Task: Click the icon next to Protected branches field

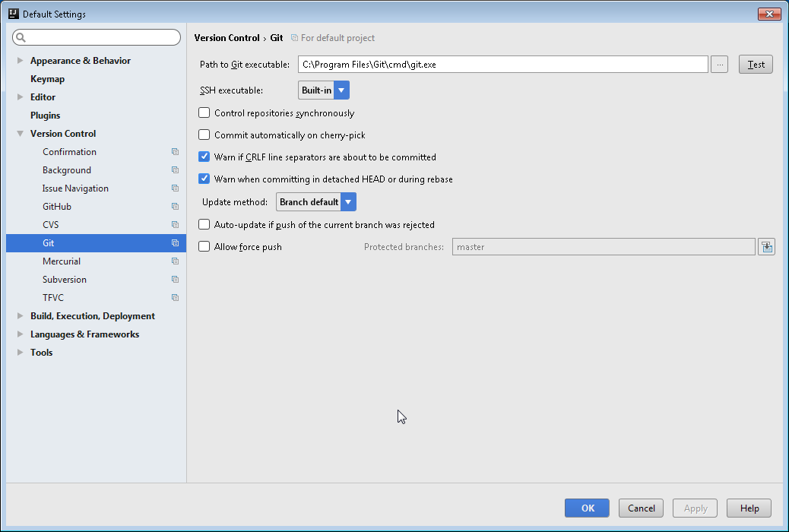Action: (766, 246)
